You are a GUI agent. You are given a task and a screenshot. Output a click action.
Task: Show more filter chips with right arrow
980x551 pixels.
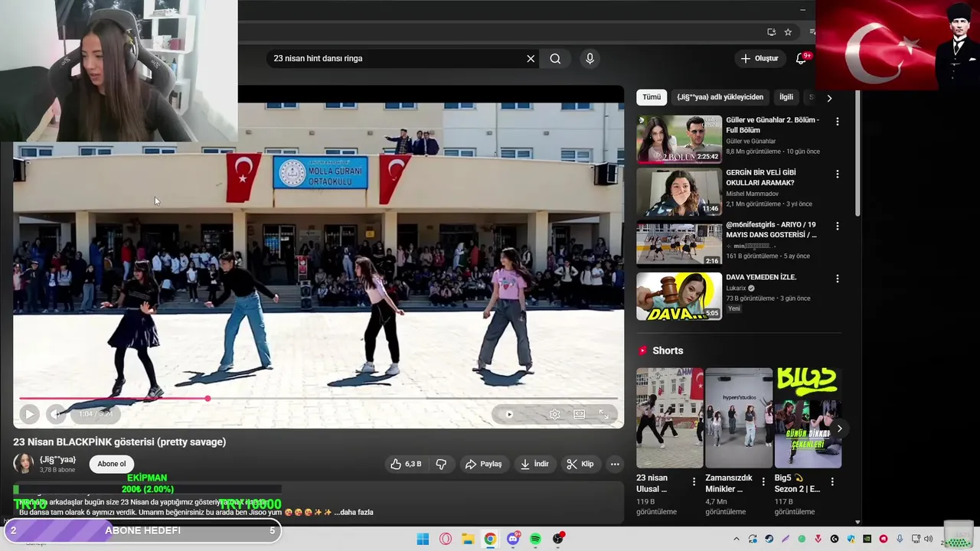829,98
